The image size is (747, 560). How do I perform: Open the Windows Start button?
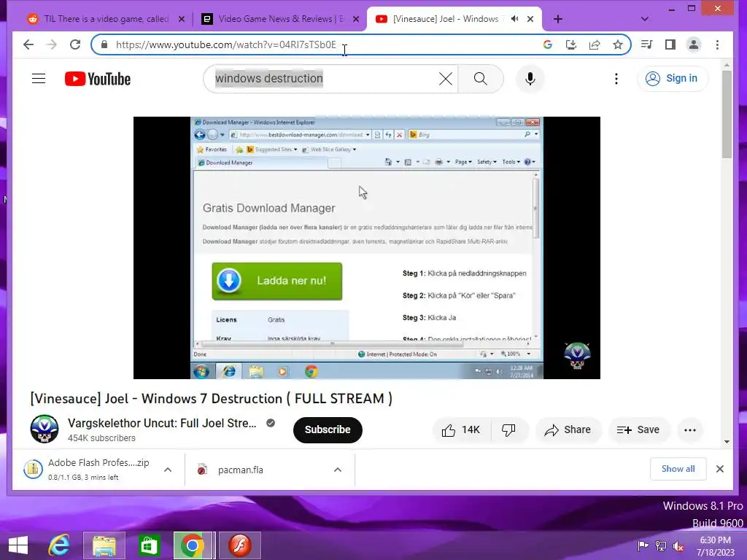[18, 545]
